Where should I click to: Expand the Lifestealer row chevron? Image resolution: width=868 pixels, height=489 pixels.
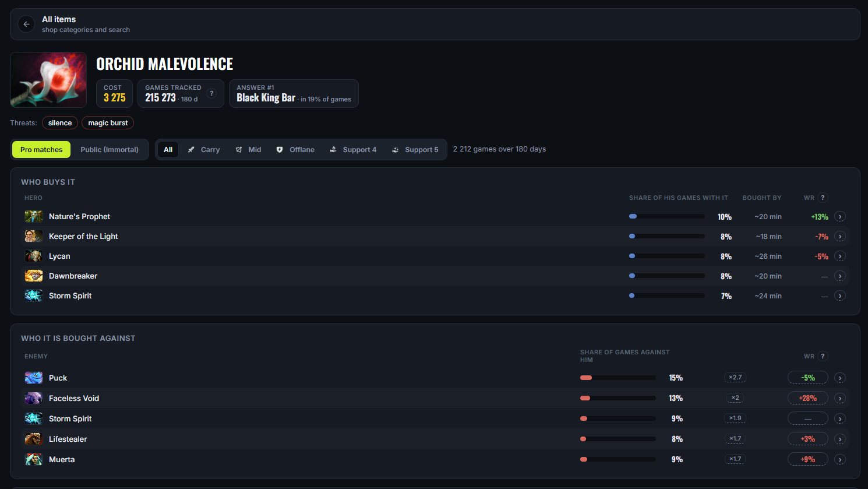(839, 439)
